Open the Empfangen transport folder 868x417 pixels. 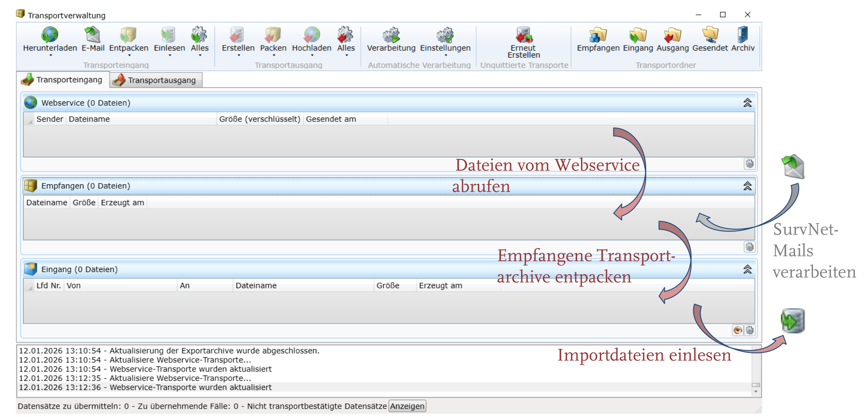598,36
